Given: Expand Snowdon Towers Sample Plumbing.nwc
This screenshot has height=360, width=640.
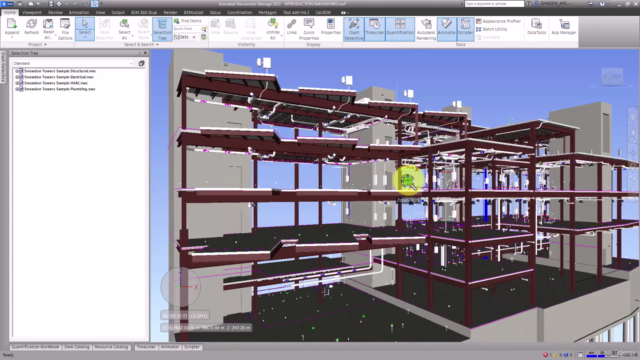Looking at the screenshot, I should (x=17, y=89).
